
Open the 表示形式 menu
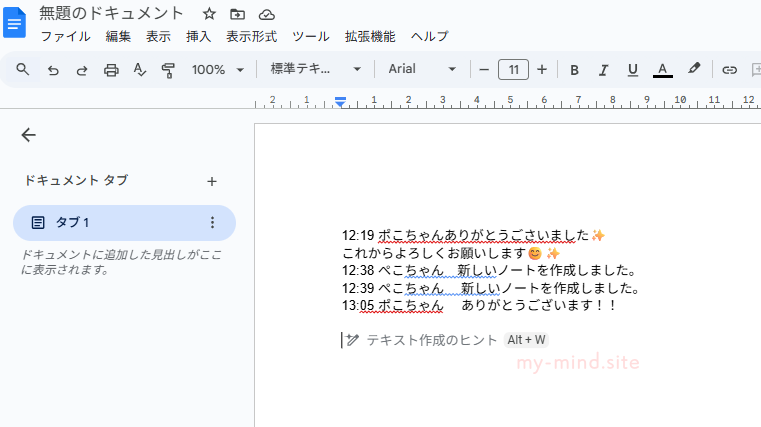(251, 36)
